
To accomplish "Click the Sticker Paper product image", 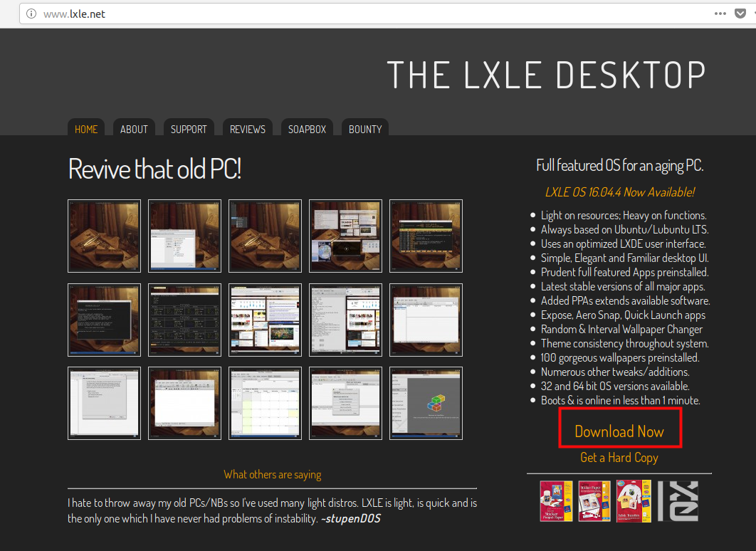I will (594, 501).
